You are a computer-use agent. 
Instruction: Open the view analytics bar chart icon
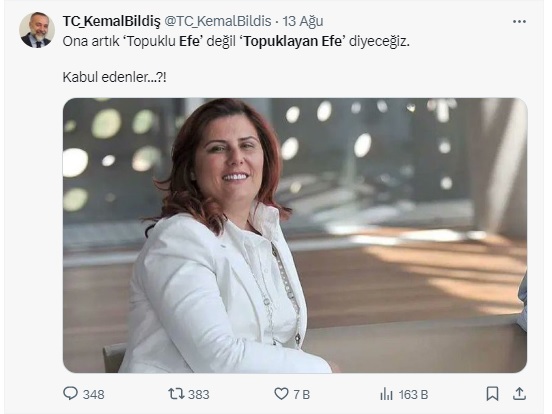(x=386, y=394)
